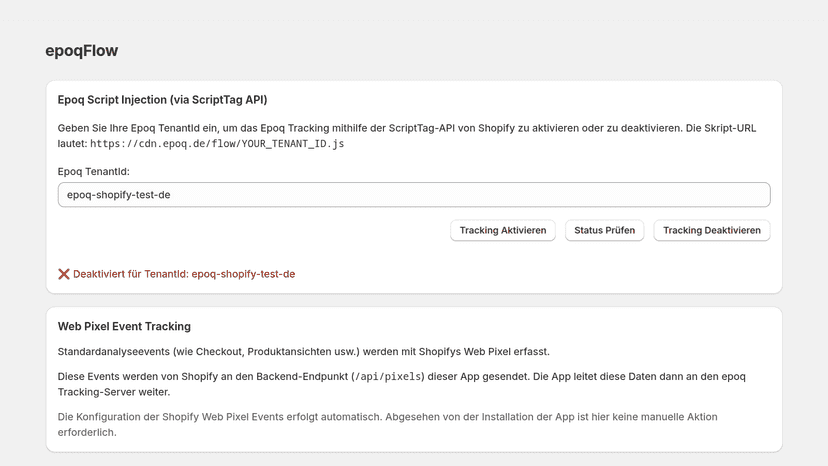Click the Epoq TenantId field label

tap(93, 172)
